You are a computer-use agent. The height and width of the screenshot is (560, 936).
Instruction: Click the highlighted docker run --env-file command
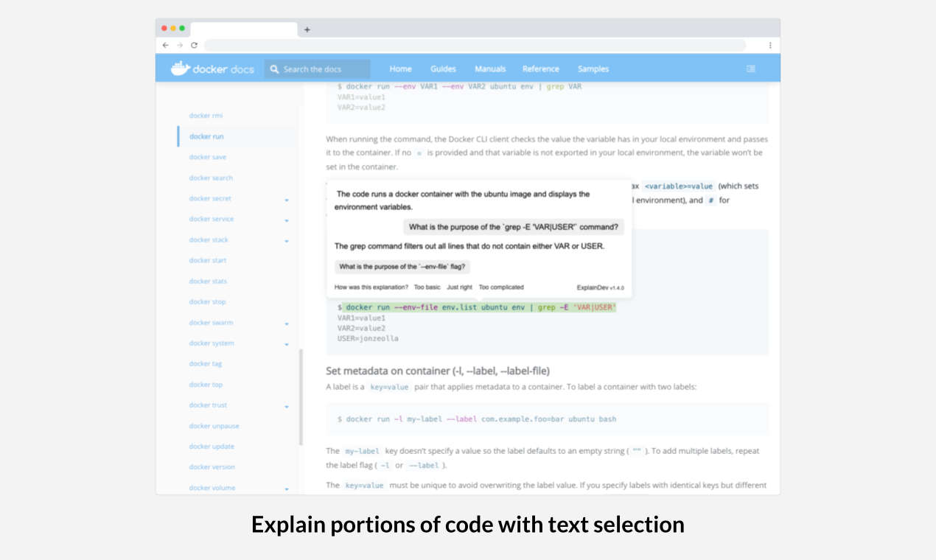click(x=479, y=307)
